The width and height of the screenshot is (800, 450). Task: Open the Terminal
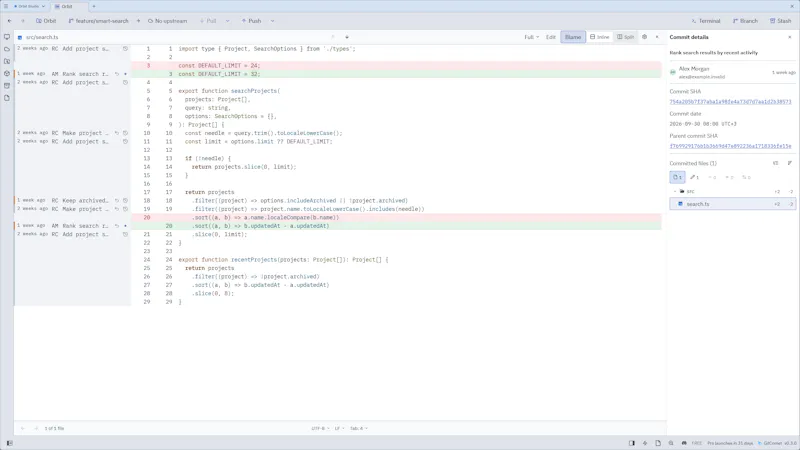click(706, 21)
